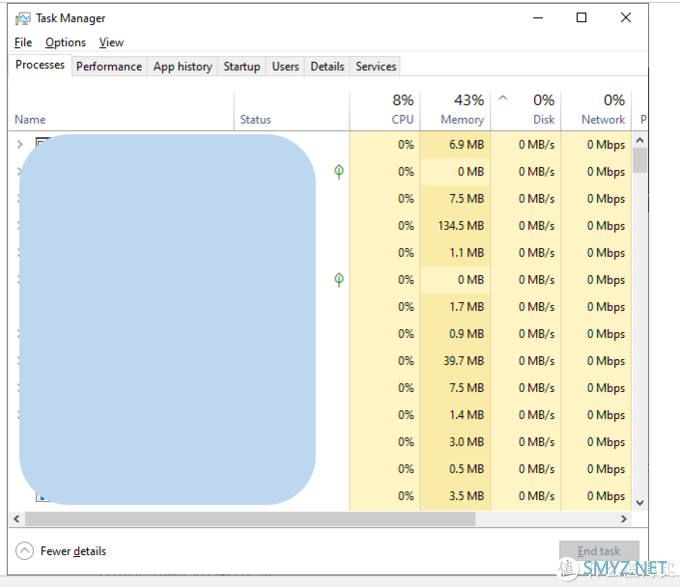Viewport: 680px width, 587px height.
Task: Switch to the Services tab
Action: (376, 66)
